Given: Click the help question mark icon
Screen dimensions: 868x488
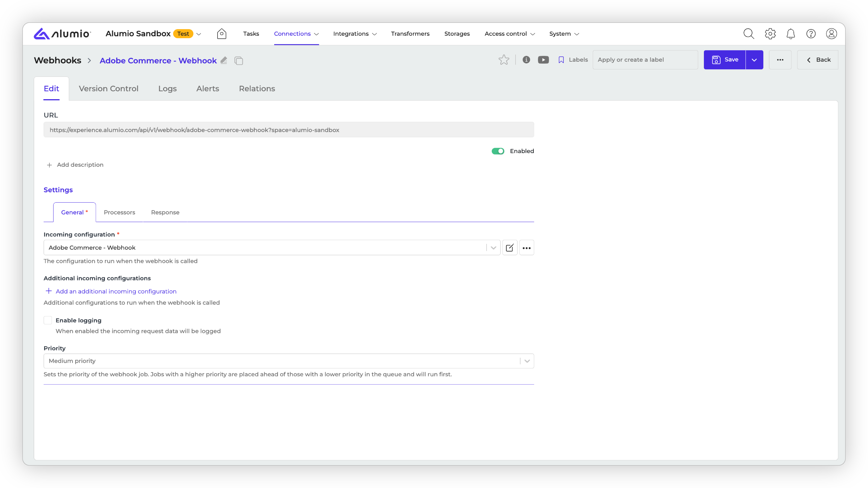Looking at the screenshot, I should pos(811,34).
